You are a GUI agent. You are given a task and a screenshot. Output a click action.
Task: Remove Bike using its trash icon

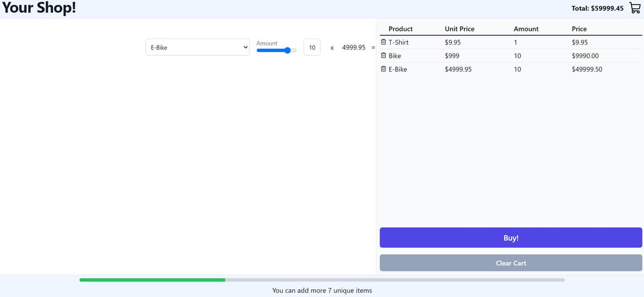point(383,56)
